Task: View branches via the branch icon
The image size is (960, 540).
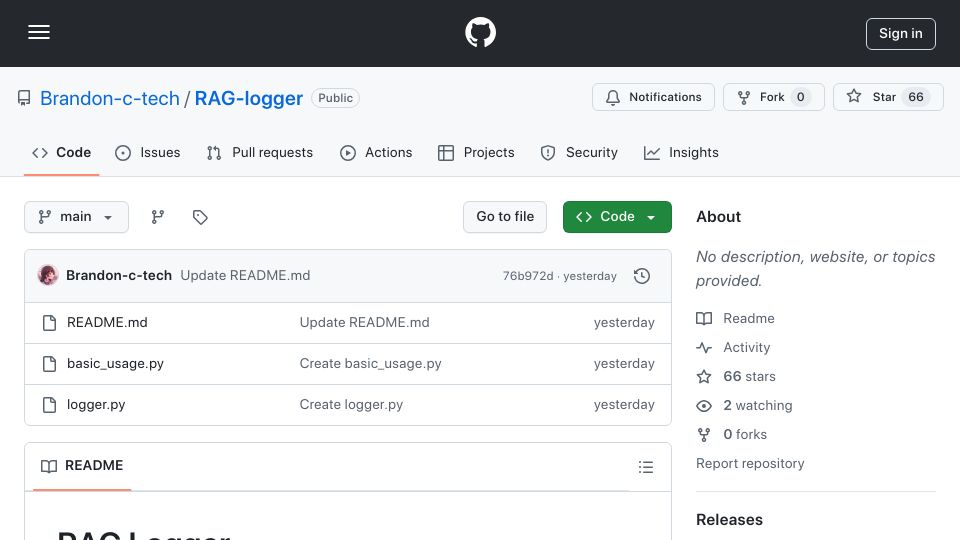Action: (158, 217)
